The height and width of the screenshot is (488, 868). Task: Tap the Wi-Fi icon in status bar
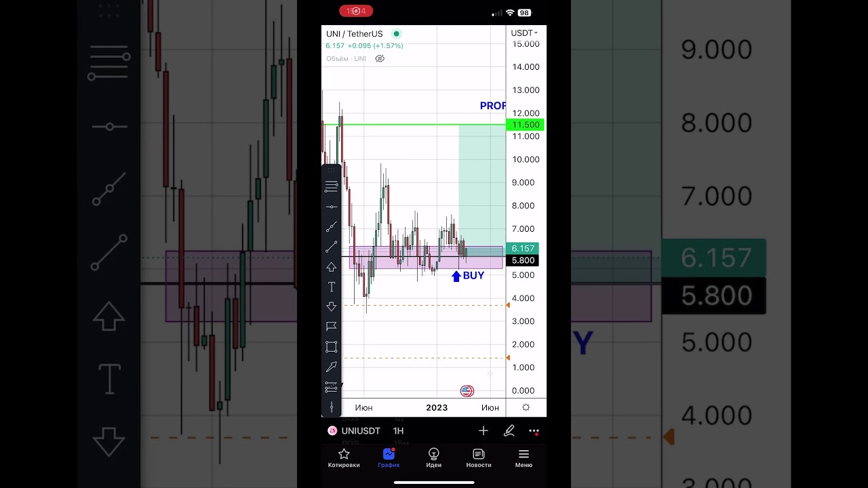pos(511,13)
